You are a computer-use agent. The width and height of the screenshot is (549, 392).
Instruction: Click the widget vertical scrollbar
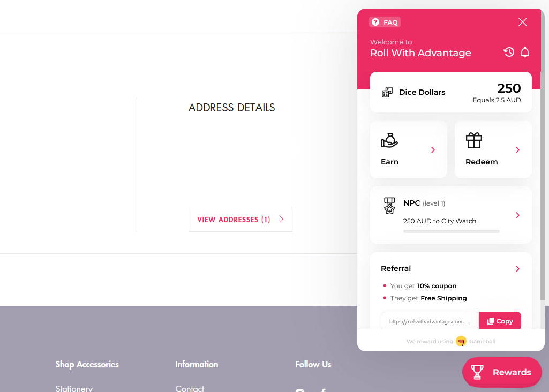[x=543, y=154]
